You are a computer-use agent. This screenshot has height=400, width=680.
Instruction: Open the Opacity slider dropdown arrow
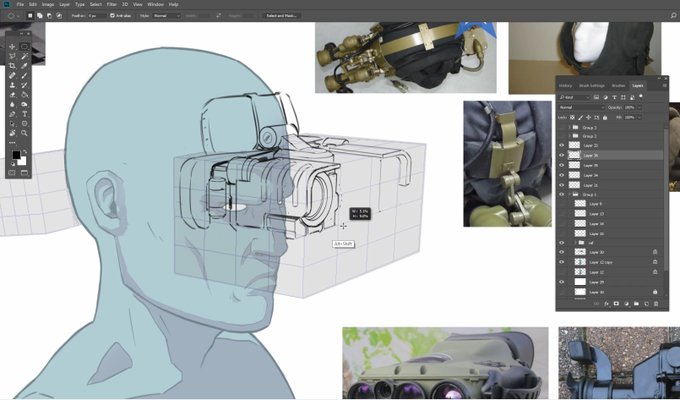[x=639, y=108]
